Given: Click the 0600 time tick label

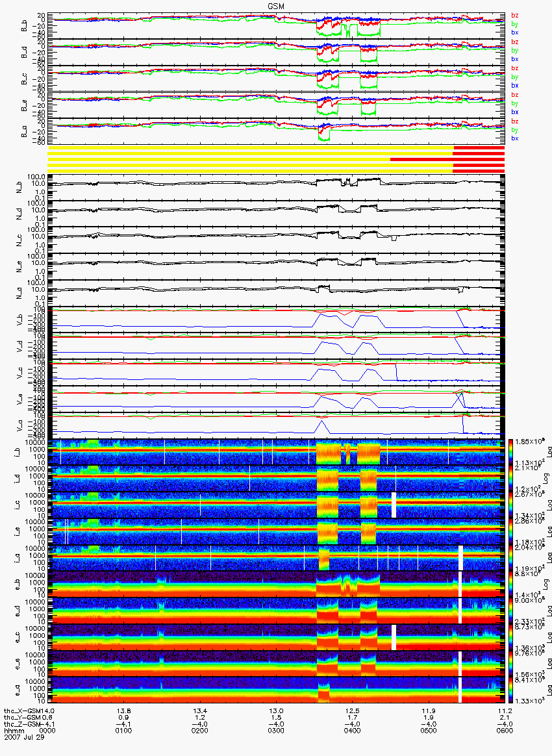Looking at the screenshot, I should pyautogui.click(x=505, y=731).
